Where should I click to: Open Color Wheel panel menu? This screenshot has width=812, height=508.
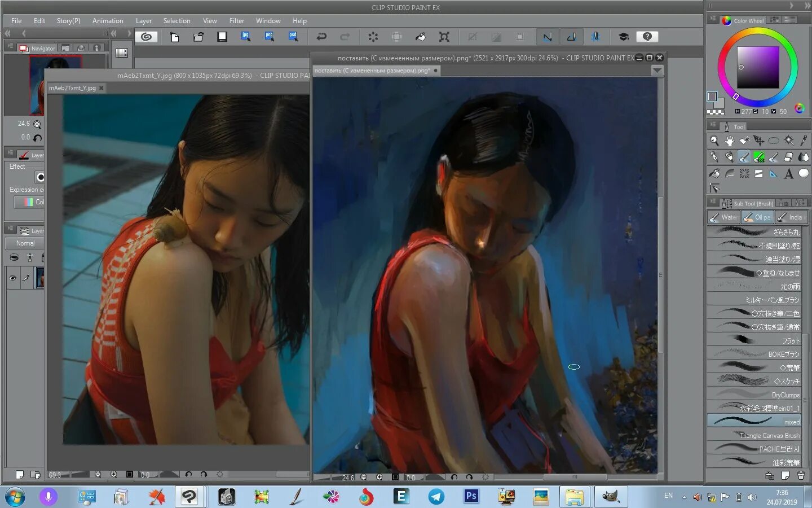713,19
